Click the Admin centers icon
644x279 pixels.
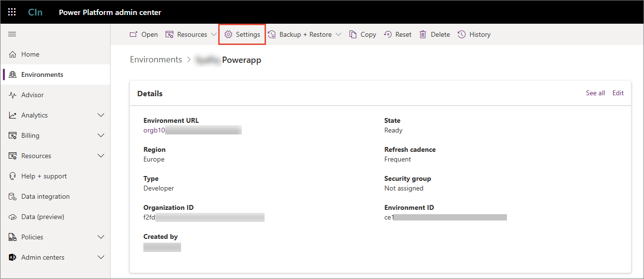(13, 257)
